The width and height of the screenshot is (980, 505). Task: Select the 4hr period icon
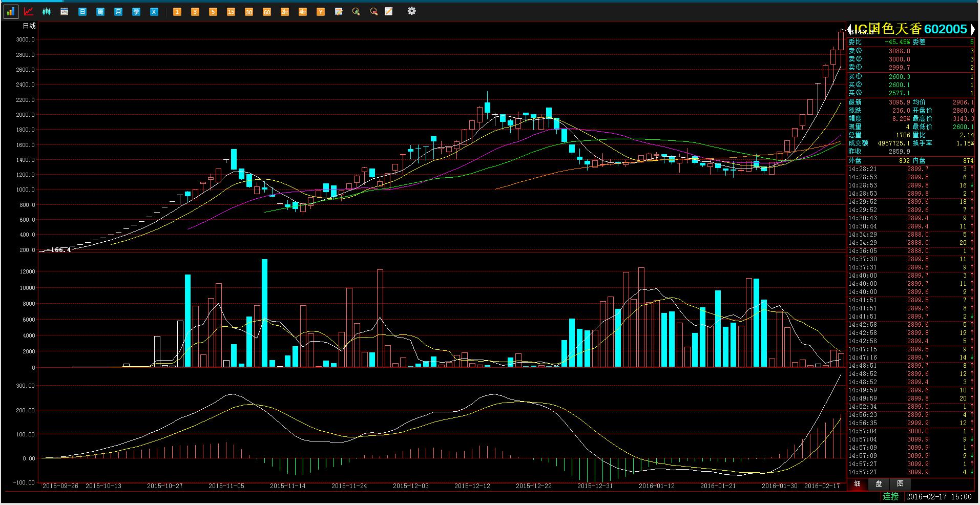pyautogui.click(x=303, y=12)
